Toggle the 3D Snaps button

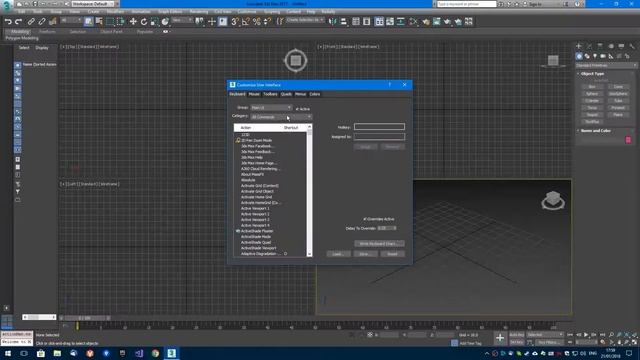[235, 22]
